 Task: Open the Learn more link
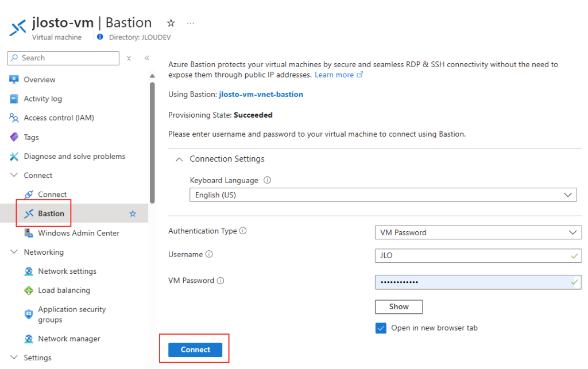coord(334,75)
